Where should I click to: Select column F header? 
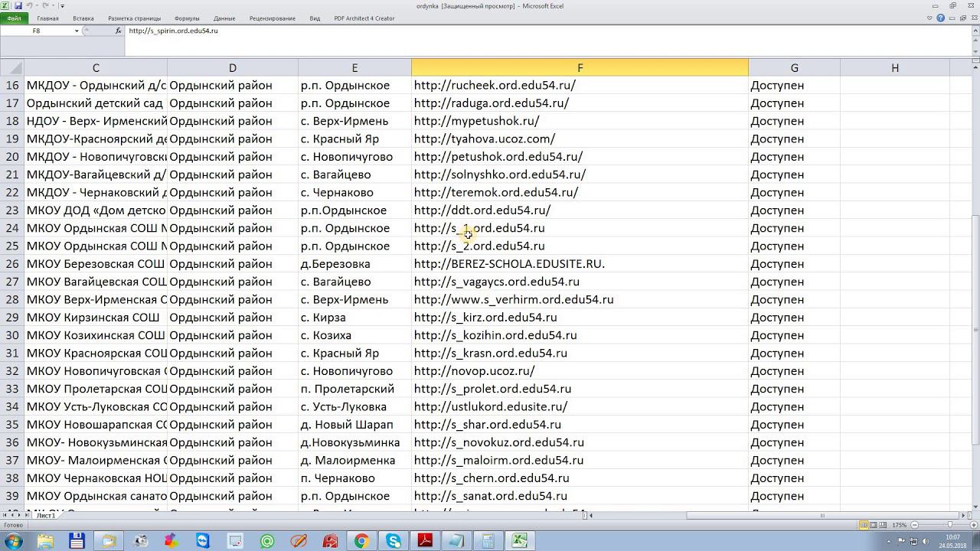point(580,67)
